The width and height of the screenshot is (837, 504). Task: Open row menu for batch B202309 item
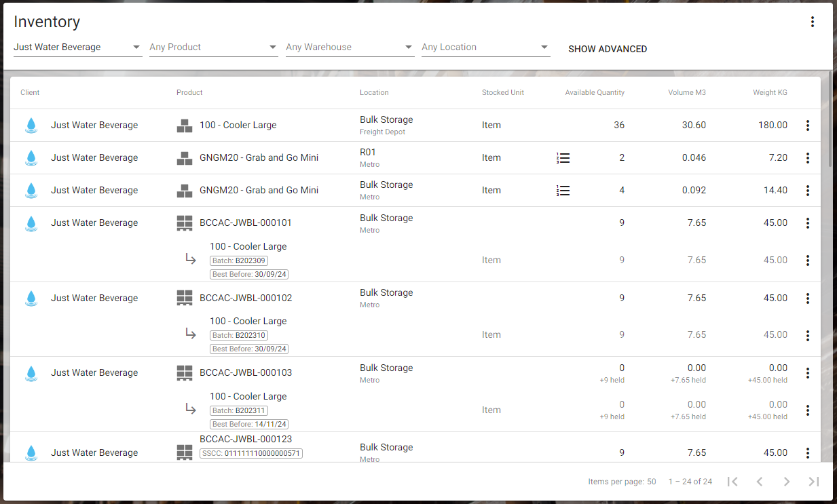[x=807, y=260]
